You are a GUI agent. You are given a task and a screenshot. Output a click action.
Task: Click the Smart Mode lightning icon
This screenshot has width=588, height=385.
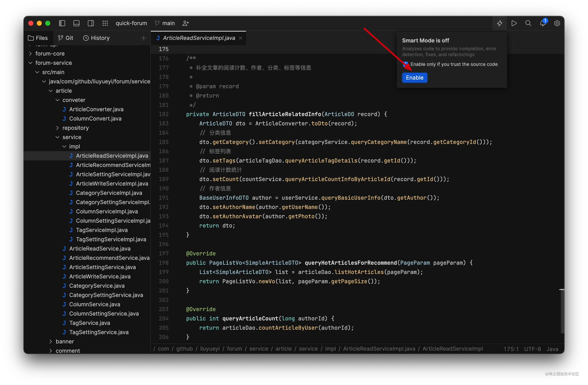pyautogui.click(x=500, y=23)
